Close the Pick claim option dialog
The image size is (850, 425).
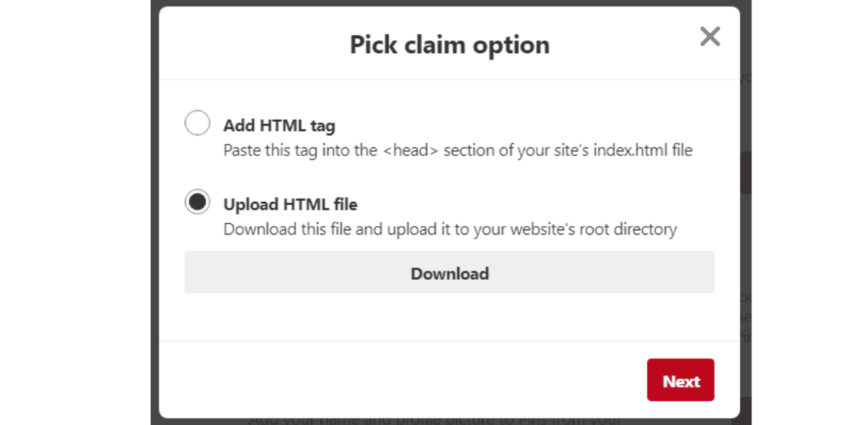710,38
